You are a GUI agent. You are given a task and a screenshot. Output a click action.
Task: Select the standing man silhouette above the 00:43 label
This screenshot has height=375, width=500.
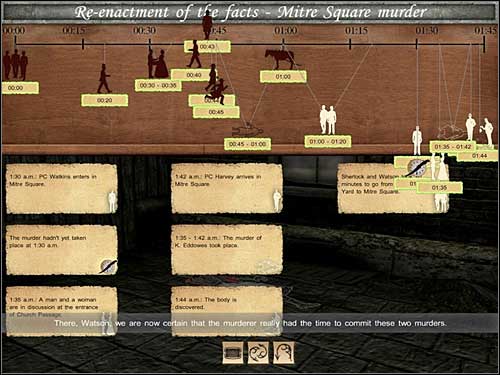[x=207, y=25]
